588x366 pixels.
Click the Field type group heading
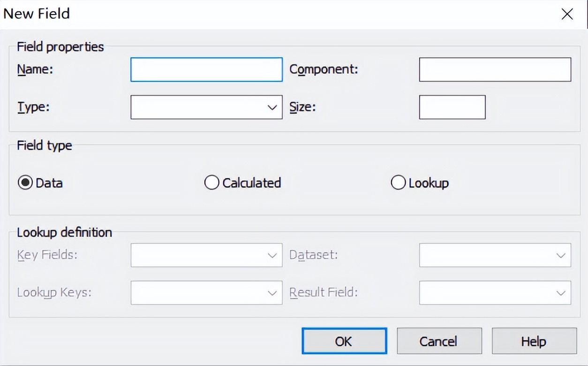click(45, 145)
